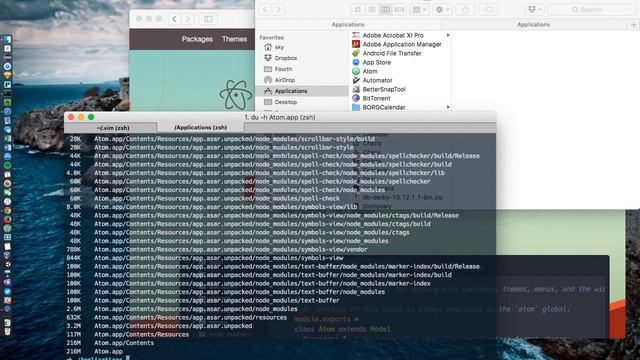Select BitTorrent icon in Finder list
This screenshot has width=640, height=360.
[x=356, y=98]
